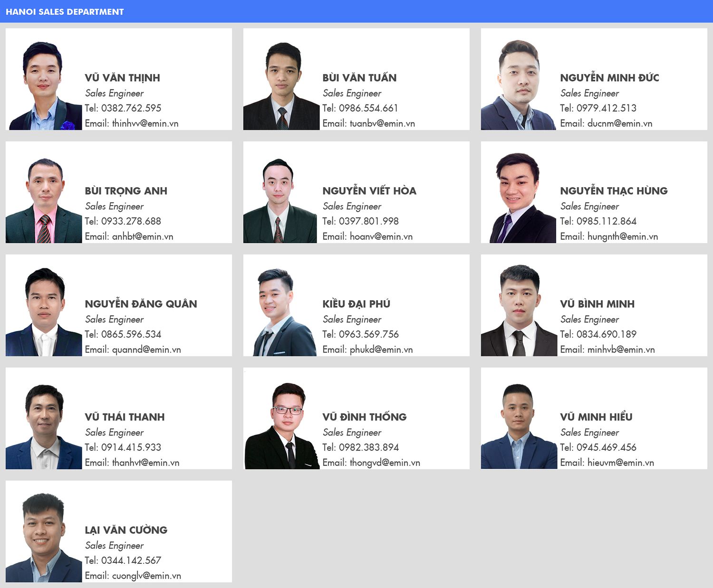Screen dimensions: 713x588
Task: Click the phone number 0986.554.661
Action: [x=368, y=108]
